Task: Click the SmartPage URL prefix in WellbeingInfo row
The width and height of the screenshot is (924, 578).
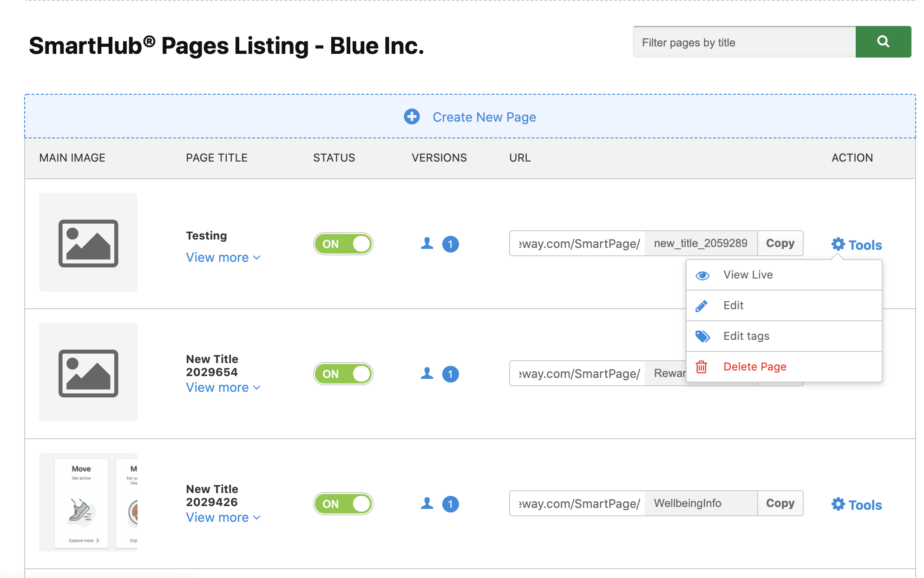Action: click(577, 504)
